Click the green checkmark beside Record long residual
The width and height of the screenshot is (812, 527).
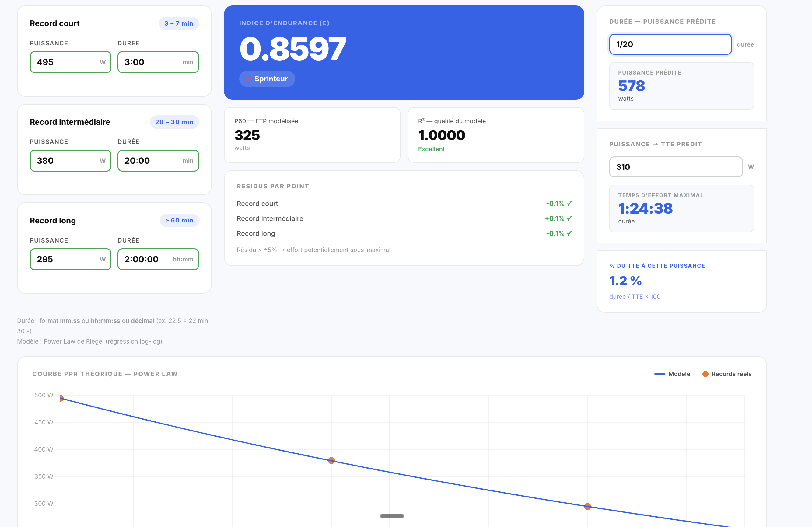click(569, 233)
